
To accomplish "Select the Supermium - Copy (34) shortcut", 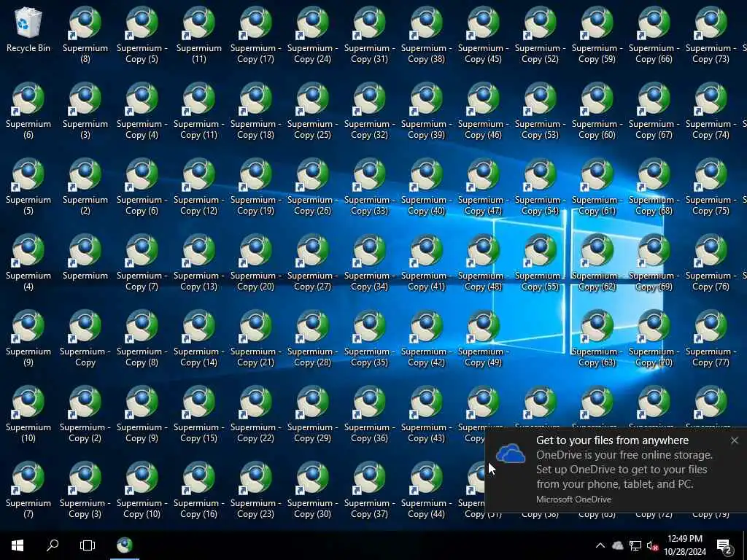I will [x=369, y=262].
